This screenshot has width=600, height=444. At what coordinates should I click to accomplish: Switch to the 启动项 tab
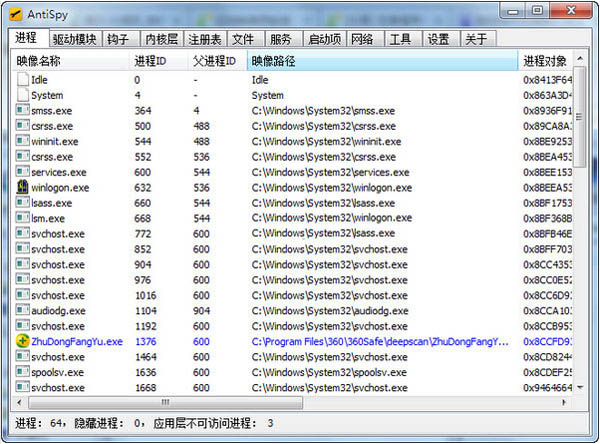click(324, 39)
